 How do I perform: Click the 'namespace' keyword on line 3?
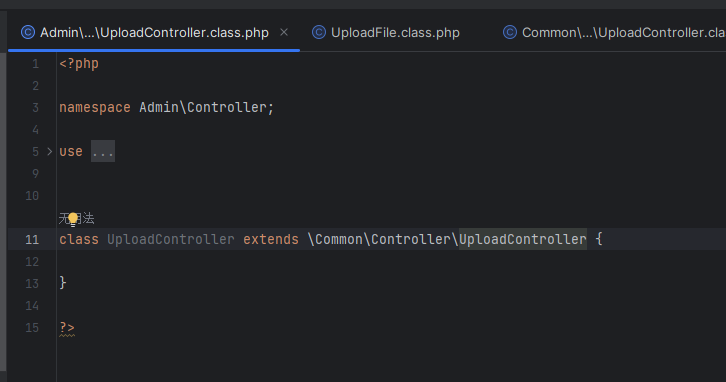(95, 107)
